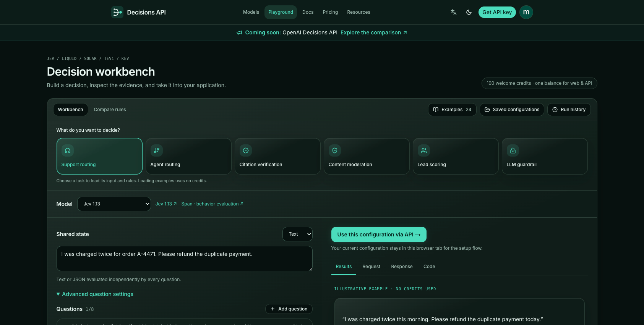
Task: Follow Explore the comparison link
Action: pyautogui.click(x=373, y=33)
